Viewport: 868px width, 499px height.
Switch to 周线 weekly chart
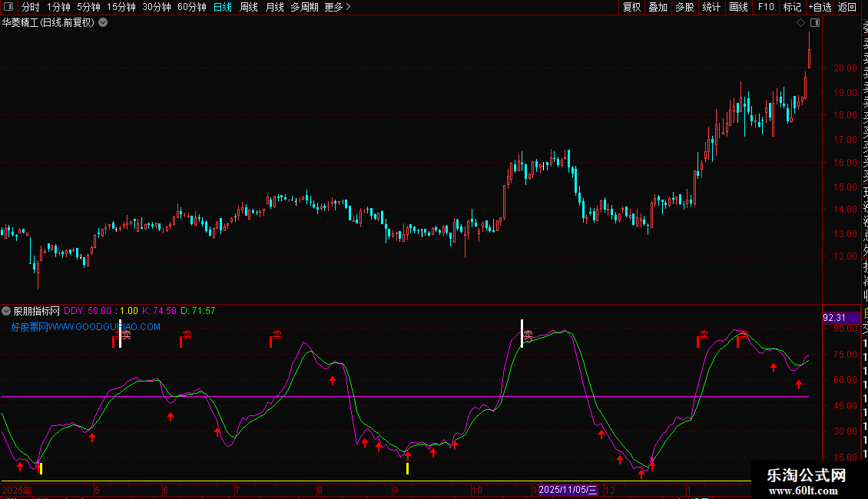coord(249,7)
